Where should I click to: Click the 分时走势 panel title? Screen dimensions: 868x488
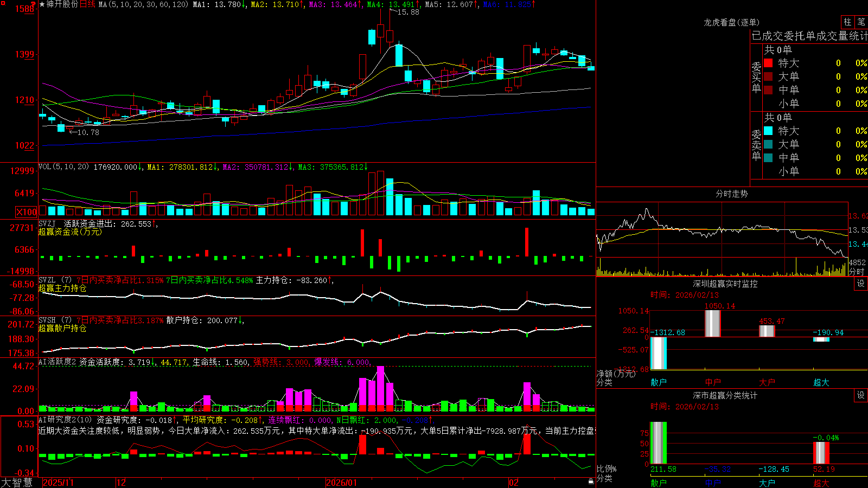731,194
